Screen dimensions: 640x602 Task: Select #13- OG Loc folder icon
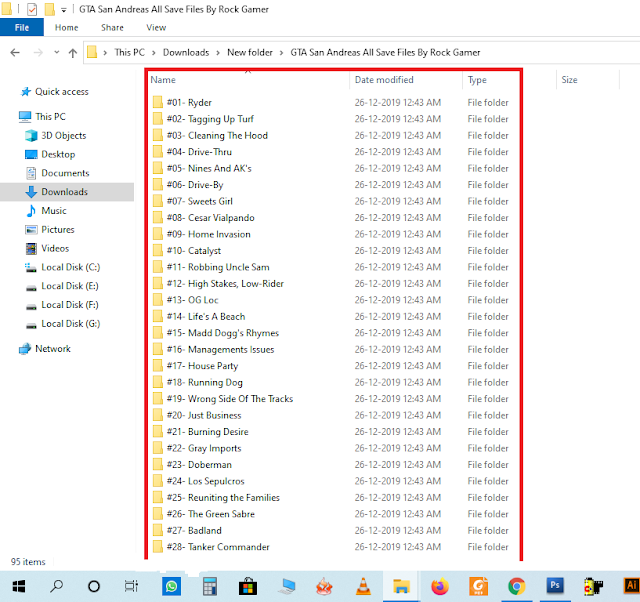(x=158, y=300)
